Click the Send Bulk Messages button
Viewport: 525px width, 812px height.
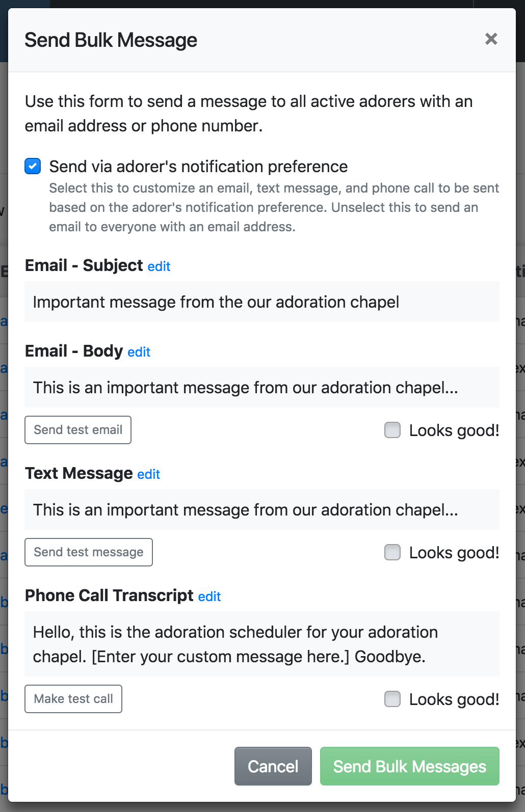point(409,766)
